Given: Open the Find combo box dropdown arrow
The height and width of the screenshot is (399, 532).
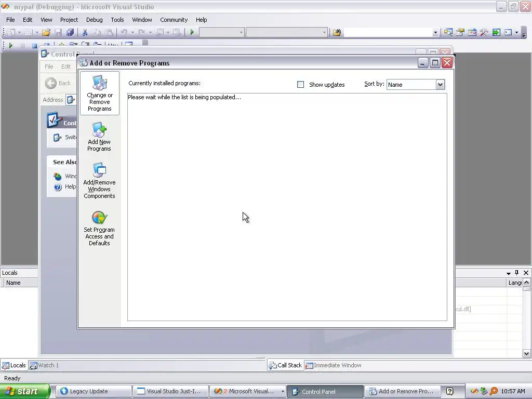Looking at the screenshot, I should pos(435,33).
